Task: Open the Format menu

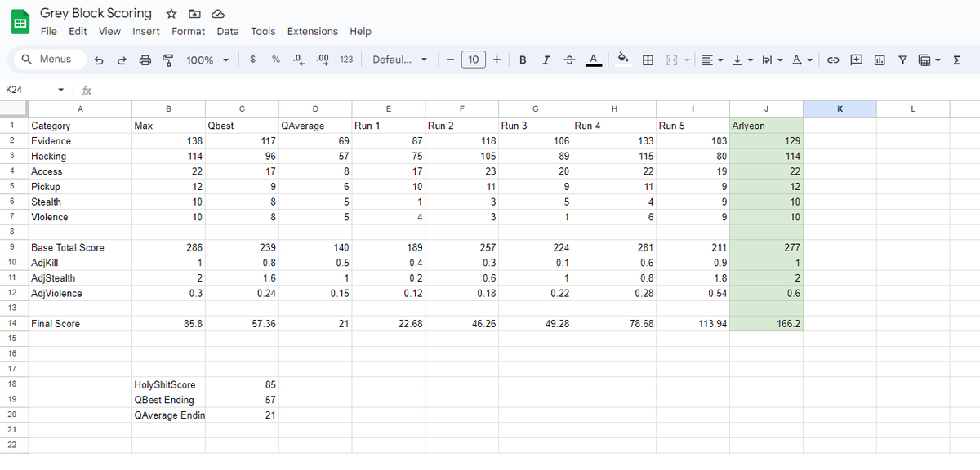Action: click(x=188, y=32)
